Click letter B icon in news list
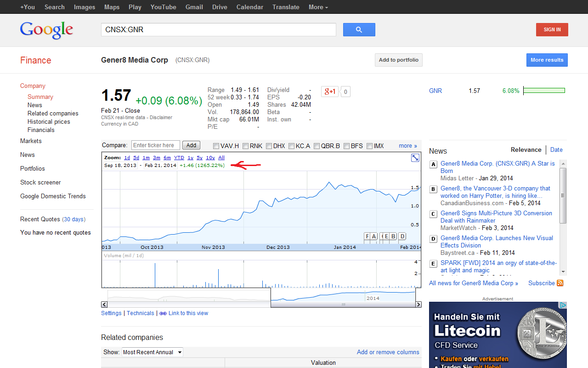Image resolution: width=588 pixels, height=368 pixels. (x=433, y=189)
